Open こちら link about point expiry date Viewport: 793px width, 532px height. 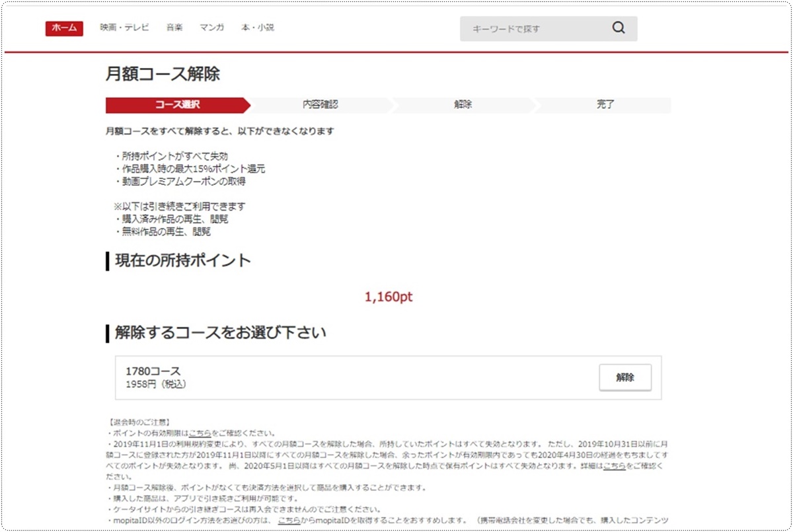200,434
